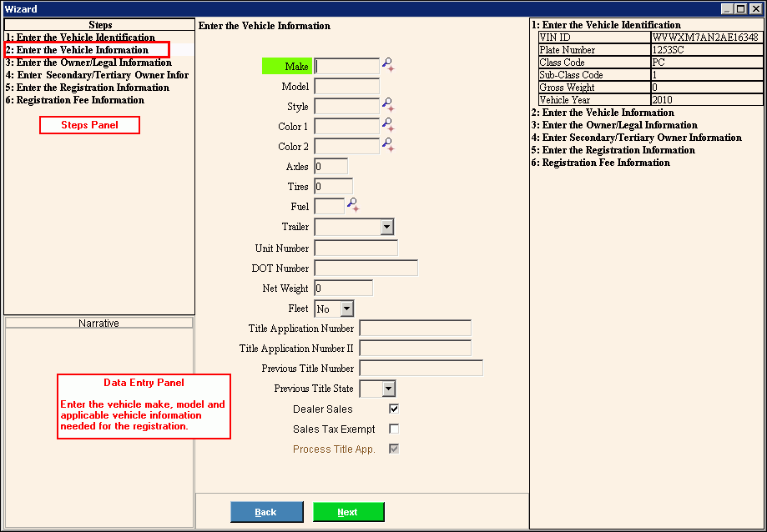
Task: Click the Axles number field
Action: coord(331,166)
